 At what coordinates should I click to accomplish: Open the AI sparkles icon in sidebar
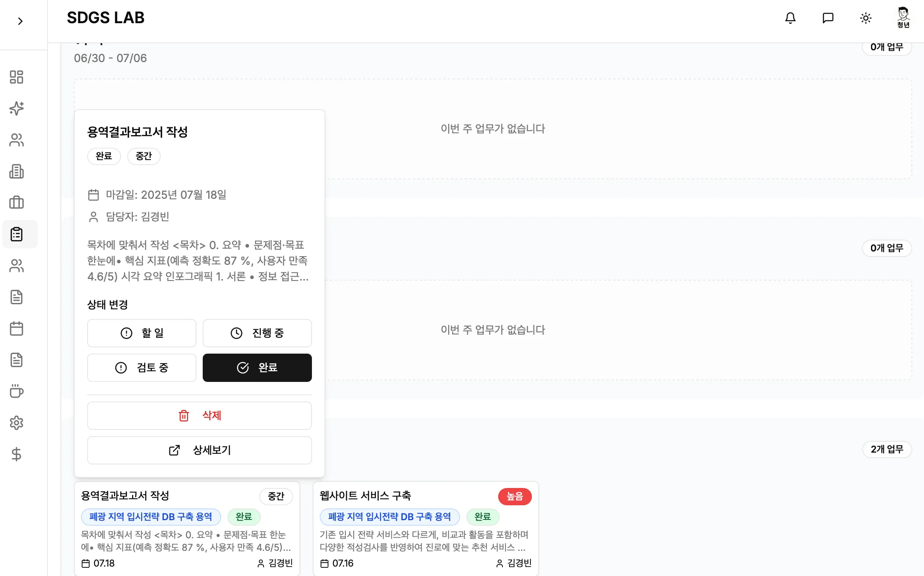click(16, 108)
